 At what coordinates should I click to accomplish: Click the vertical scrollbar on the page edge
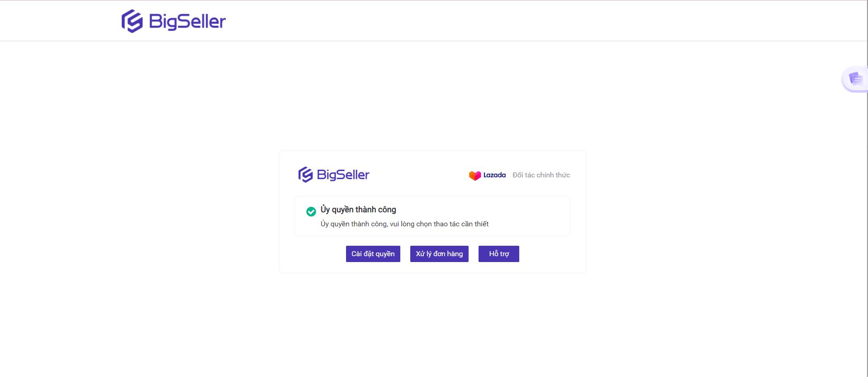(x=867, y=188)
